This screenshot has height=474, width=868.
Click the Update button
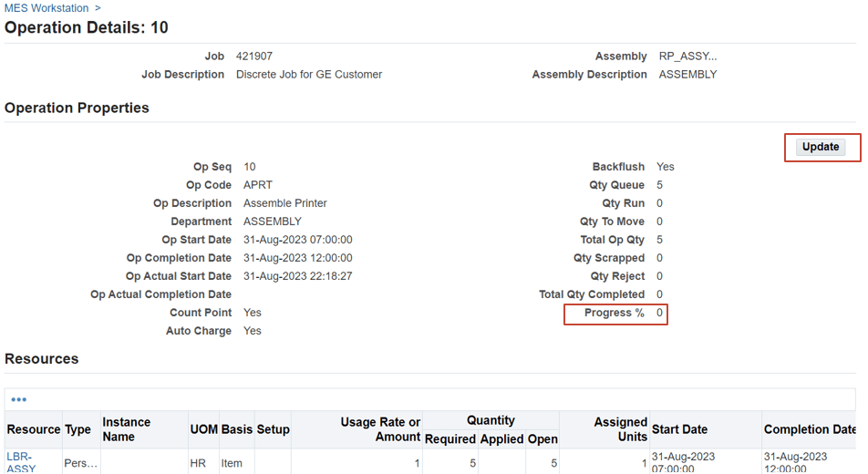pos(821,147)
